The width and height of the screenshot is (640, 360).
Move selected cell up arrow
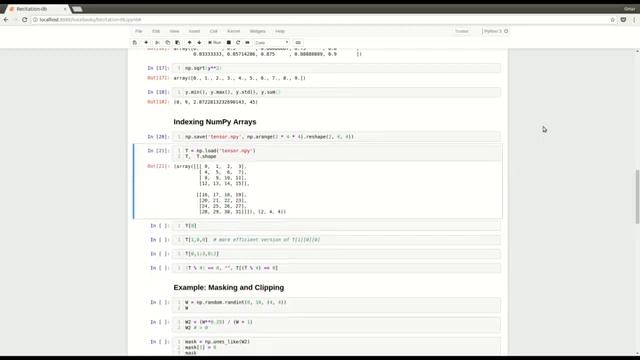coord(189,42)
